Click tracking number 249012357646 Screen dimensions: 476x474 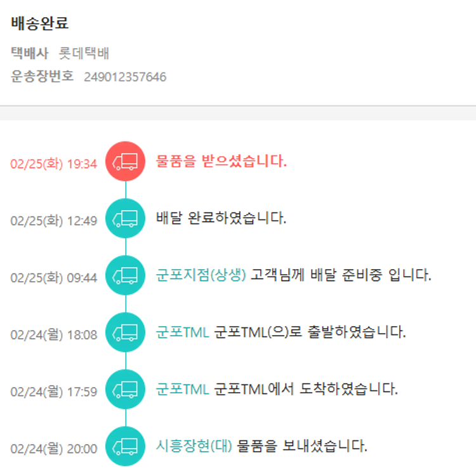(x=125, y=77)
